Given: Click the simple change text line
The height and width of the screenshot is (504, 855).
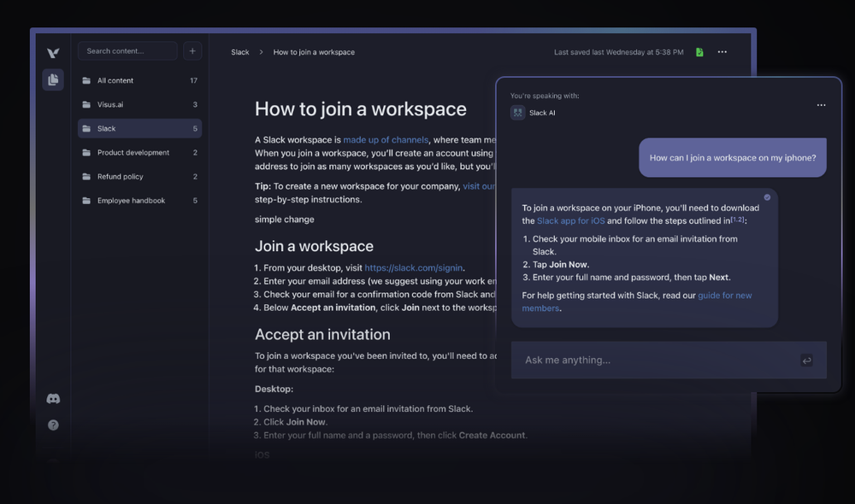Looking at the screenshot, I should [x=284, y=220].
